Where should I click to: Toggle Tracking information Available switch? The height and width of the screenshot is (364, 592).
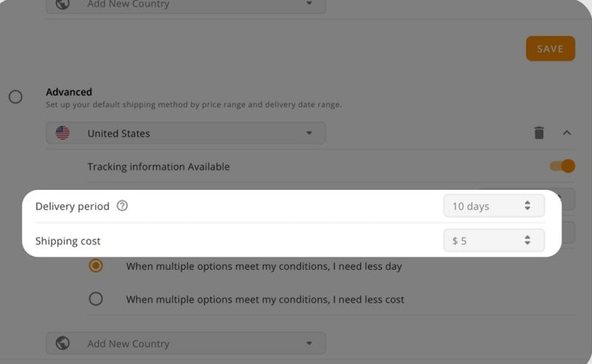pyautogui.click(x=562, y=166)
